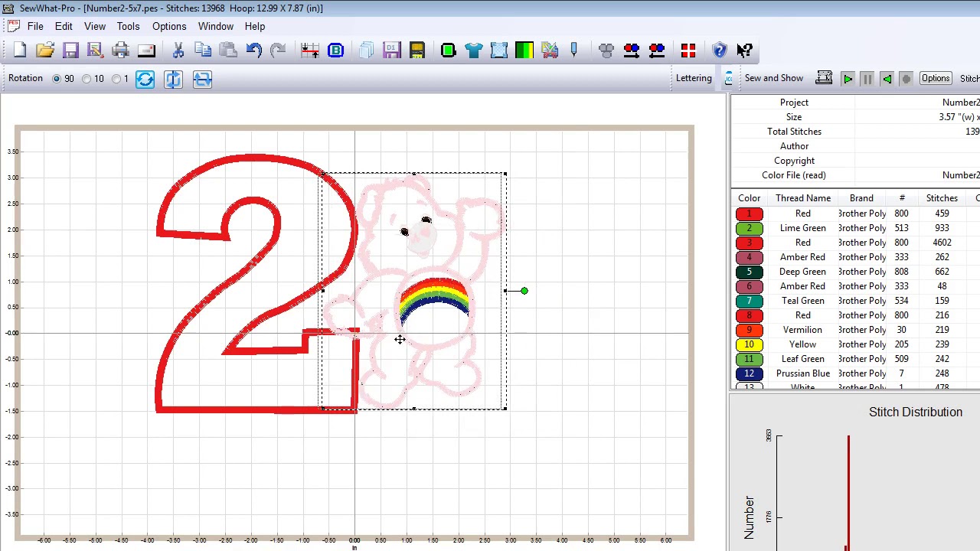Image resolution: width=980 pixels, height=551 pixels.
Task: Click the rotate circular arrows icon
Action: point(145,79)
